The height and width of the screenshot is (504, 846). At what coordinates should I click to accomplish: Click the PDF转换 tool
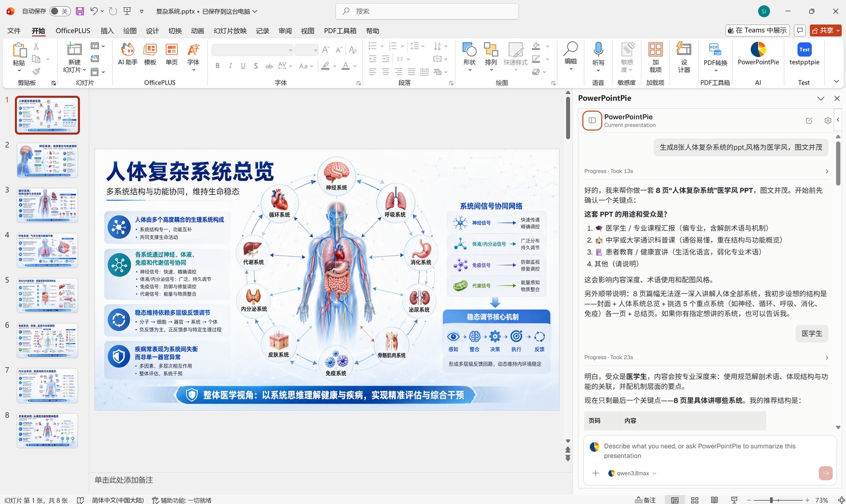[715, 57]
